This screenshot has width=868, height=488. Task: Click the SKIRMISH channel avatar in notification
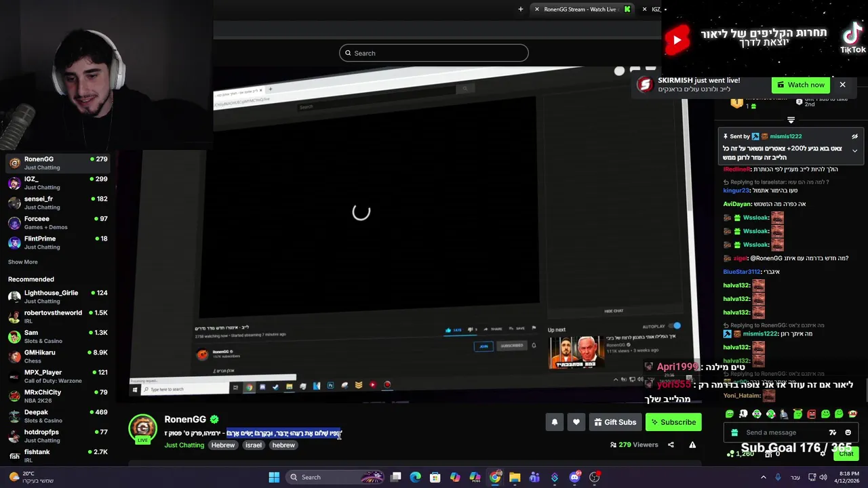(645, 84)
